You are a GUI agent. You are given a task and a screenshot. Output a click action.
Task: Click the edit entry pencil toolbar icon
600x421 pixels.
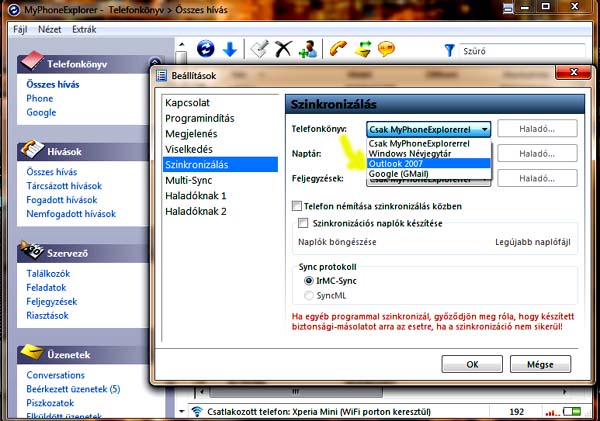(259, 49)
